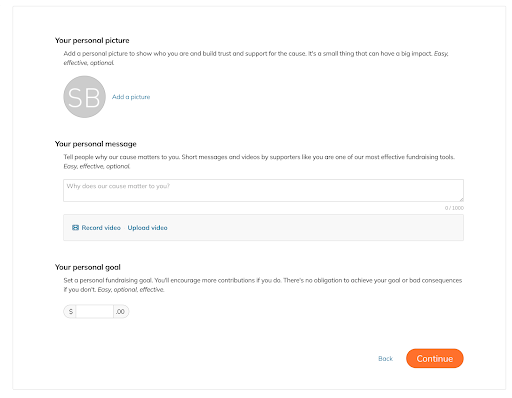Click the personal message description paragraph
Screen dimensions: 512x398
pyautogui.click(x=259, y=162)
